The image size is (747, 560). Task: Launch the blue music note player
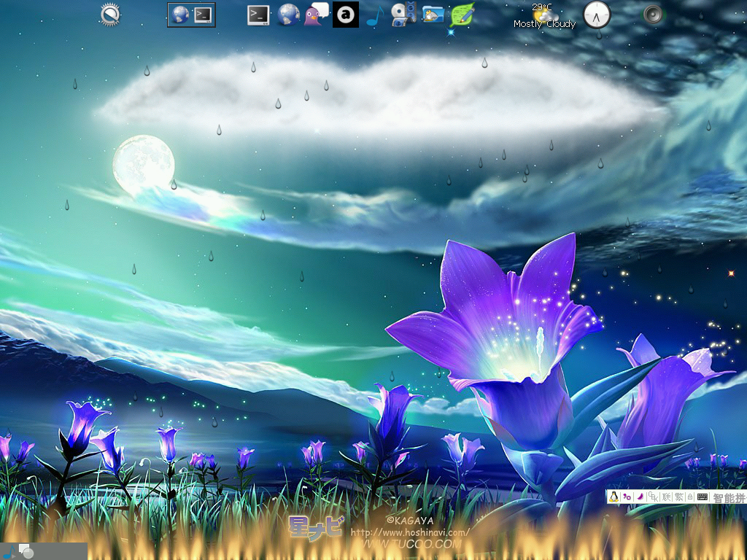point(375,15)
